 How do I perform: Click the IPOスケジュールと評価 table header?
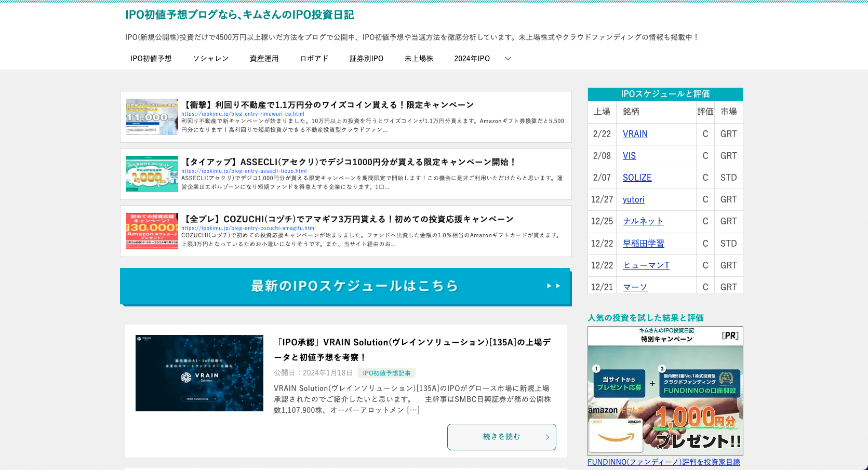point(665,94)
